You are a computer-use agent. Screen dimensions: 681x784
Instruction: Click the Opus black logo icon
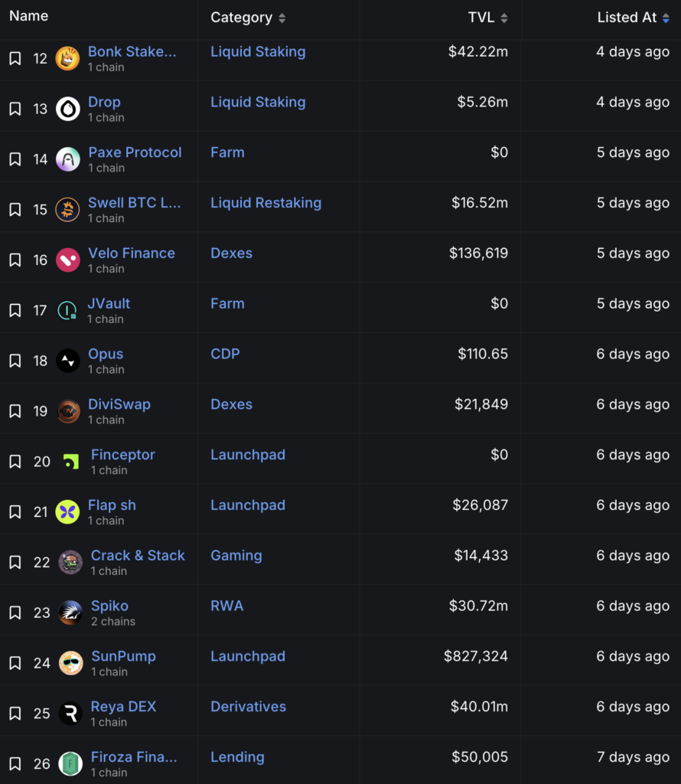(x=67, y=361)
